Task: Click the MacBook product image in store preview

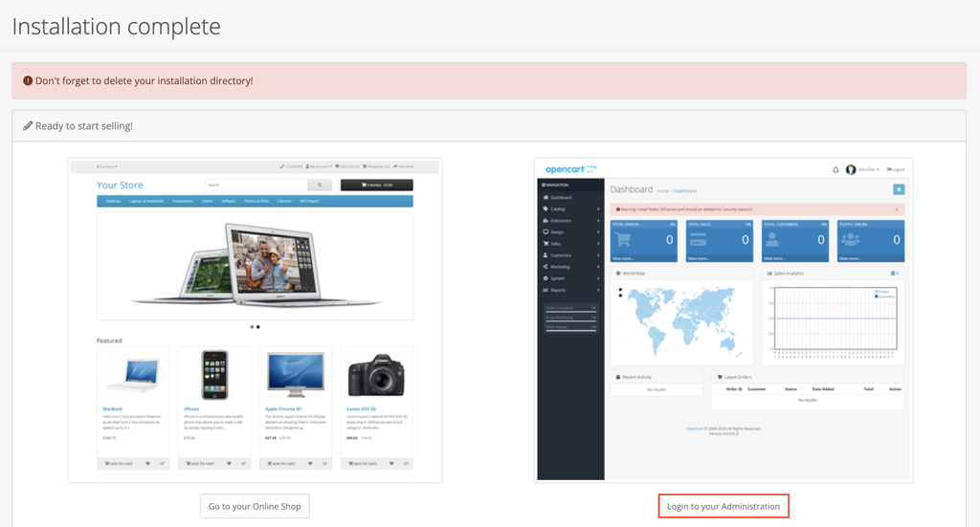Action: 133,375
